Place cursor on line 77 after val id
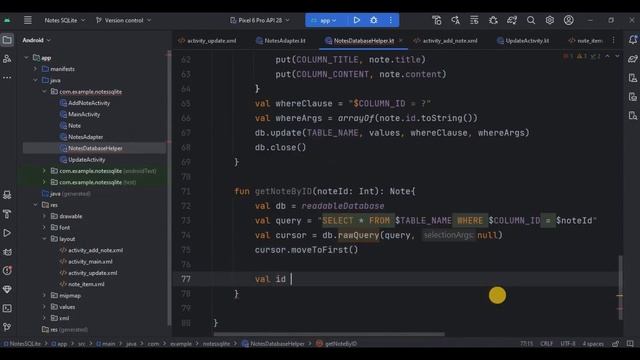The image size is (640, 360). click(291, 279)
